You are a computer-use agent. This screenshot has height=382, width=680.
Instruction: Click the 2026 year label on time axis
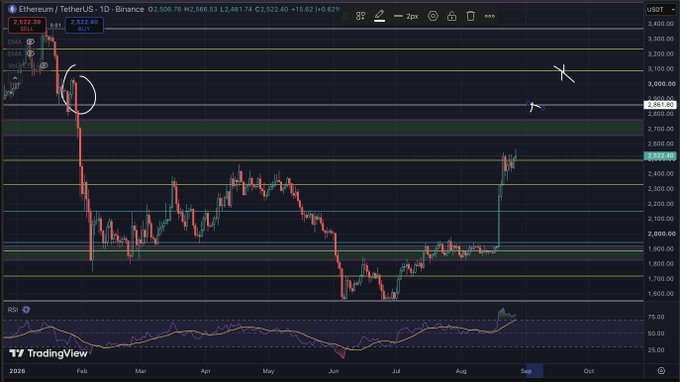[17, 371]
